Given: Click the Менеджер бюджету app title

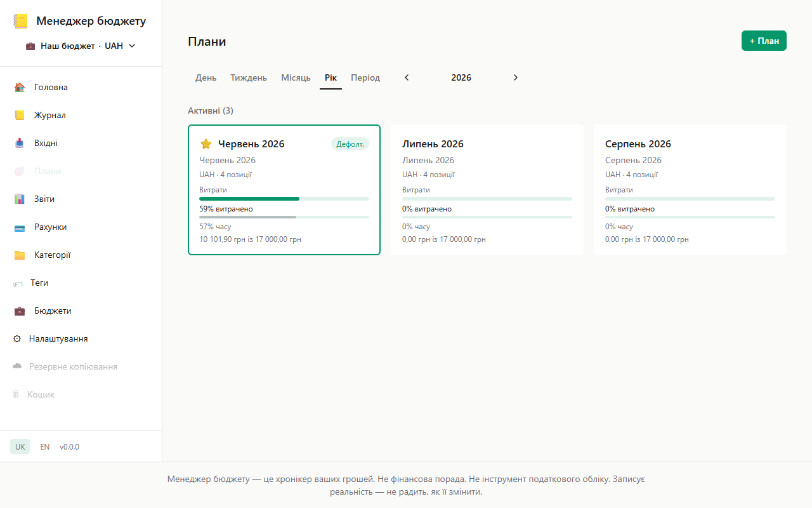Looking at the screenshot, I should (91, 21).
